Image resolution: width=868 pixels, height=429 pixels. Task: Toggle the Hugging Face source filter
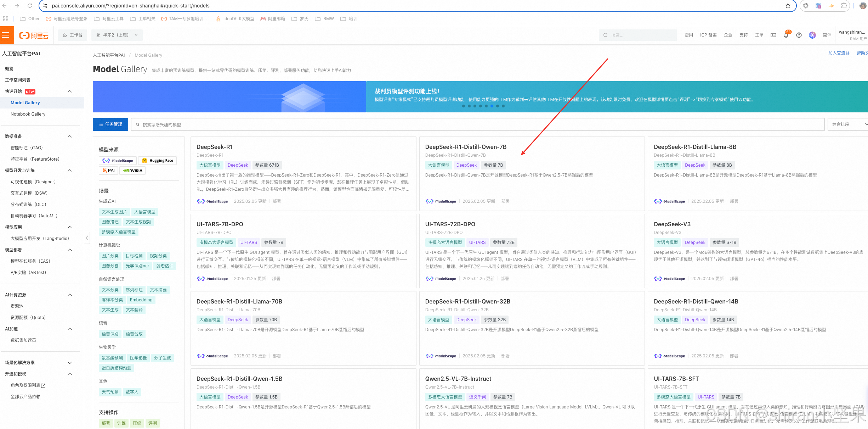click(158, 161)
